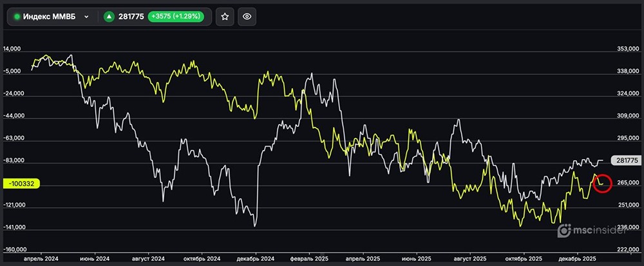Viewport: 644px width, 266px height.
Task: Click the 324,000 right axis label
Action: click(x=627, y=94)
